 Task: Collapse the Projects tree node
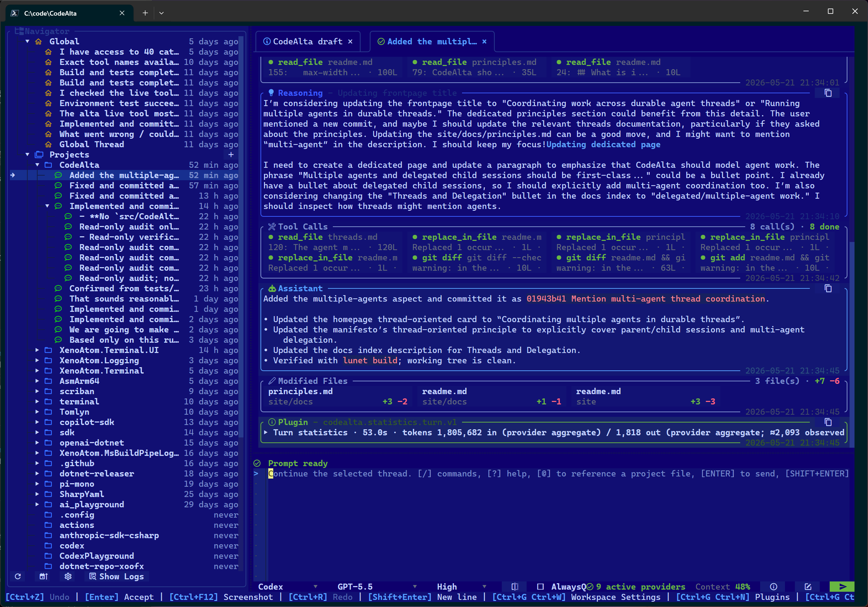[x=27, y=154]
